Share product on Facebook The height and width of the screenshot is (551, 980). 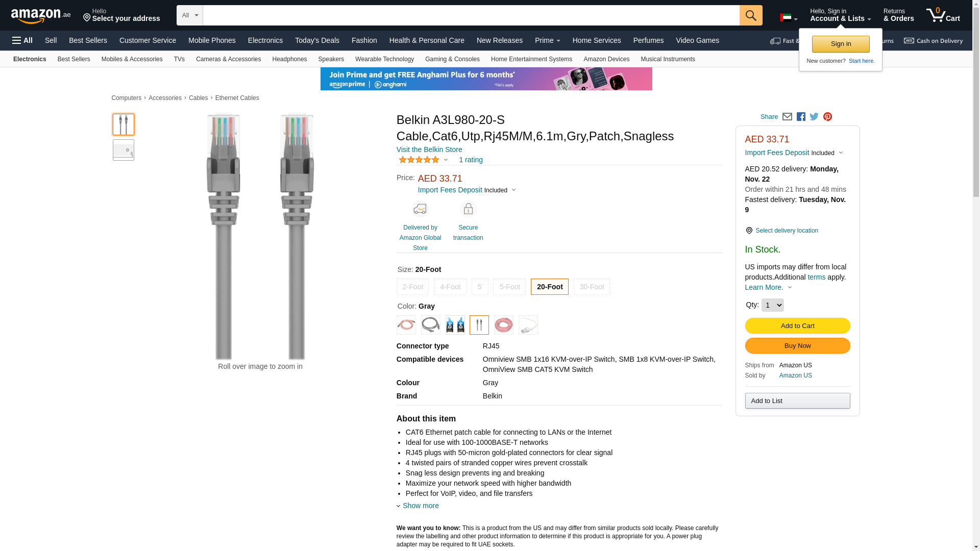click(801, 117)
